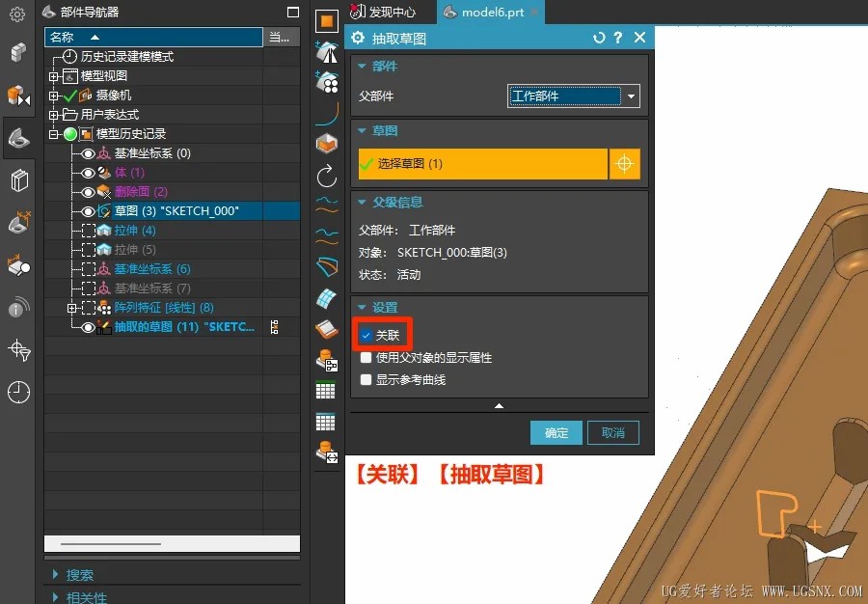This screenshot has height=604, width=868.
Task: Switch to model6.prt tab
Action: (491, 12)
